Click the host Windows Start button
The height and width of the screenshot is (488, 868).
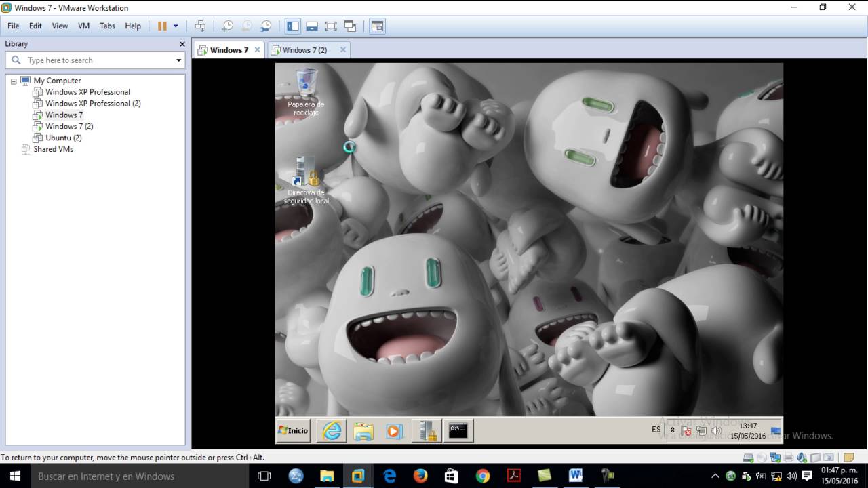coord(15,476)
